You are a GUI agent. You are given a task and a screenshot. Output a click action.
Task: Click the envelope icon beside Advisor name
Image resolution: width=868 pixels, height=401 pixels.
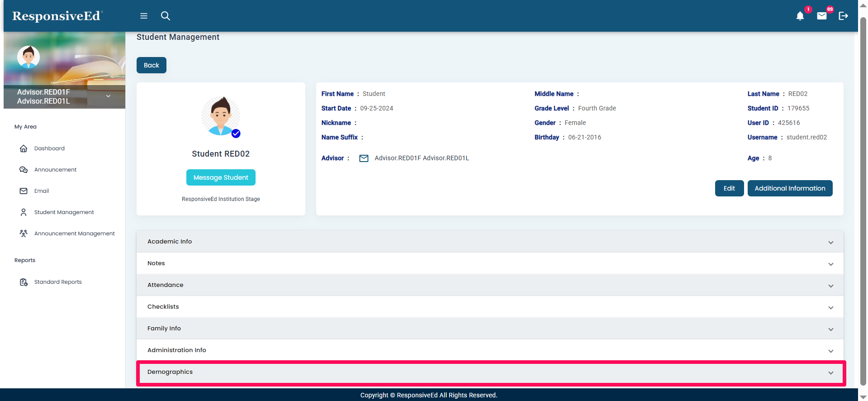[x=364, y=158]
